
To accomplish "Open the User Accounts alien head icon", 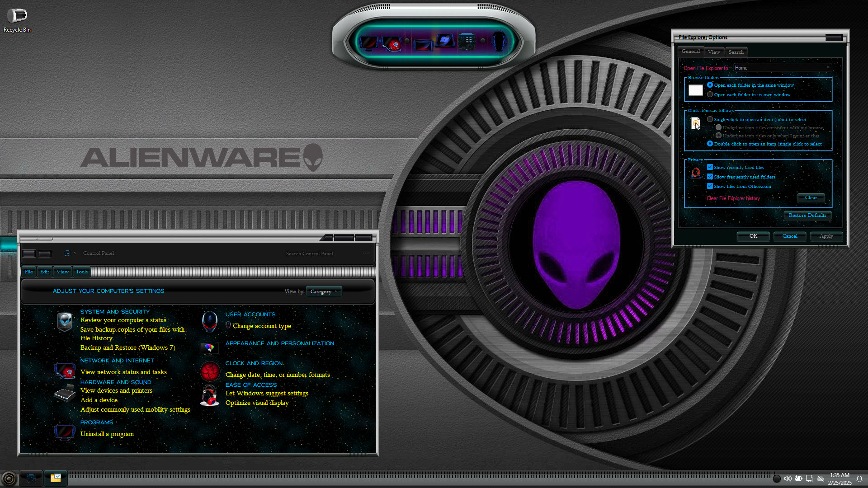I will [209, 322].
